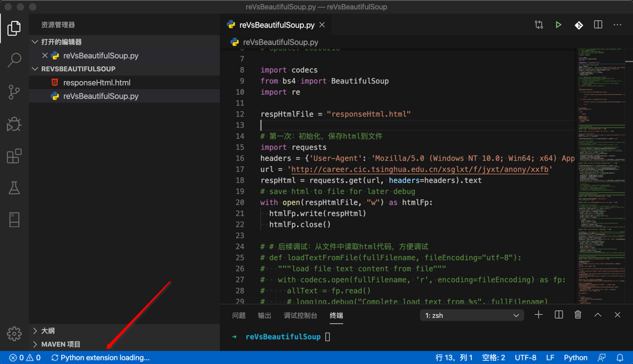This screenshot has width=633, height=364.
Task: Open the terminal selector dropdown 1: zsh
Action: (472, 315)
